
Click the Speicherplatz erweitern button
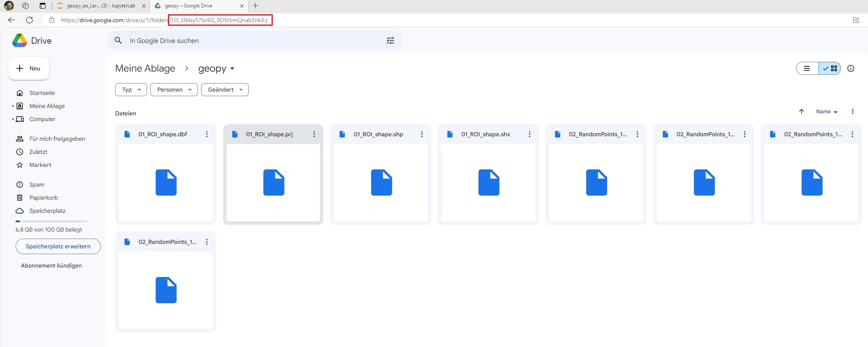pyautogui.click(x=58, y=246)
